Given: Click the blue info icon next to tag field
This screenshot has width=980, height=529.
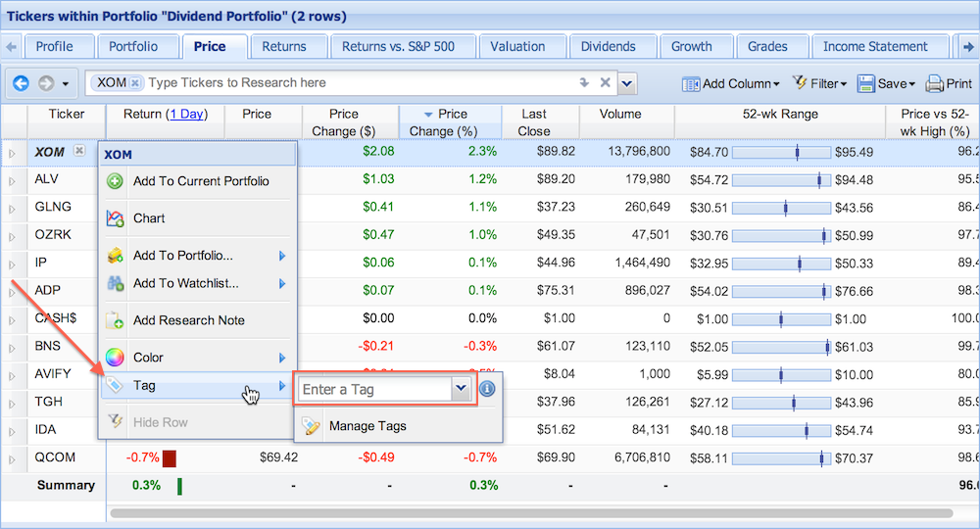Looking at the screenshot, I should [x=487, y=389].
